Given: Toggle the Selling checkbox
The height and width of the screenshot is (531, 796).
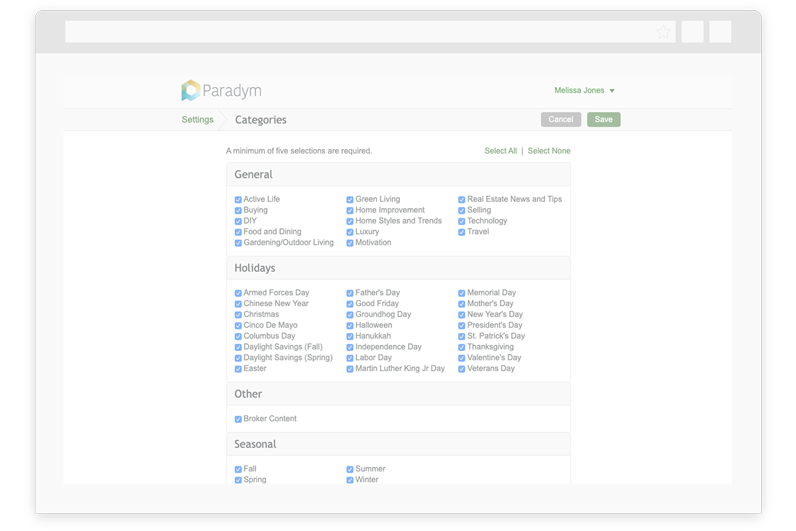Looking at the screenshot, I should click(x=461, y=210).
